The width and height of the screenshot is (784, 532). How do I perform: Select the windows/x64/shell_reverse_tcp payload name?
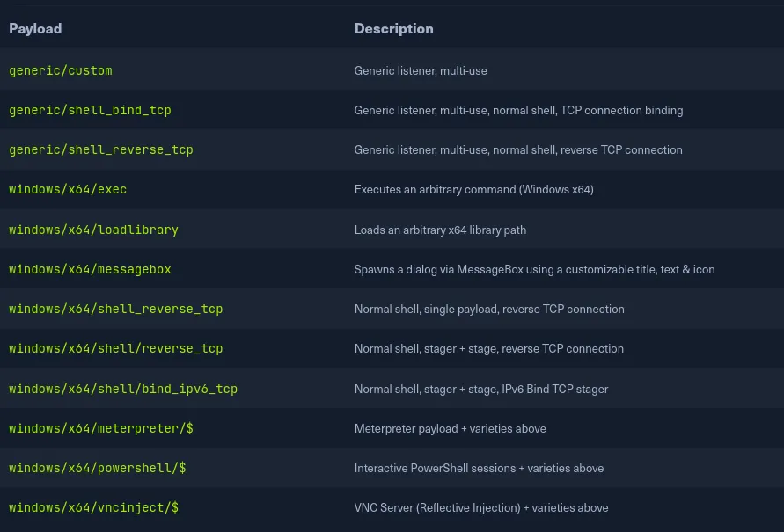116,309
